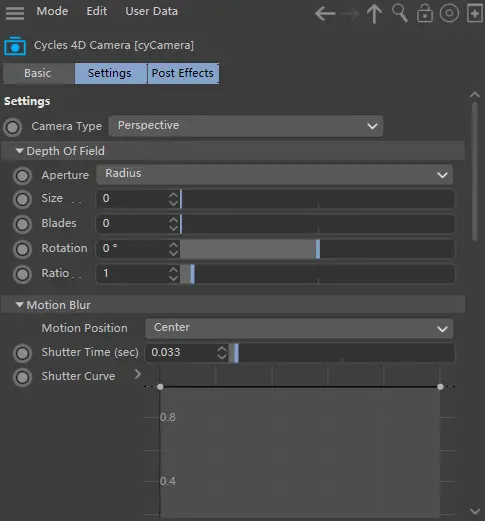485x521 pixels.
Task: Click the Blades value input field
Action: pyautogui.click(x=133, y=224)
